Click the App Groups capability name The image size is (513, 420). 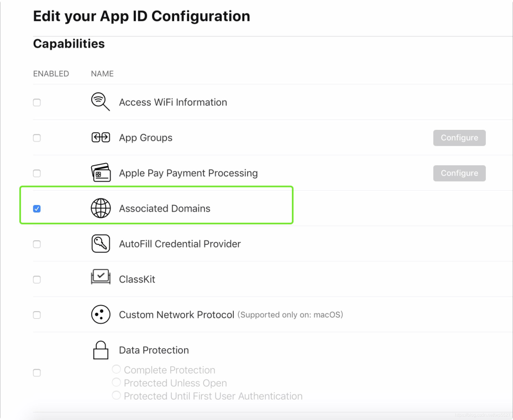tap(145, 138)
